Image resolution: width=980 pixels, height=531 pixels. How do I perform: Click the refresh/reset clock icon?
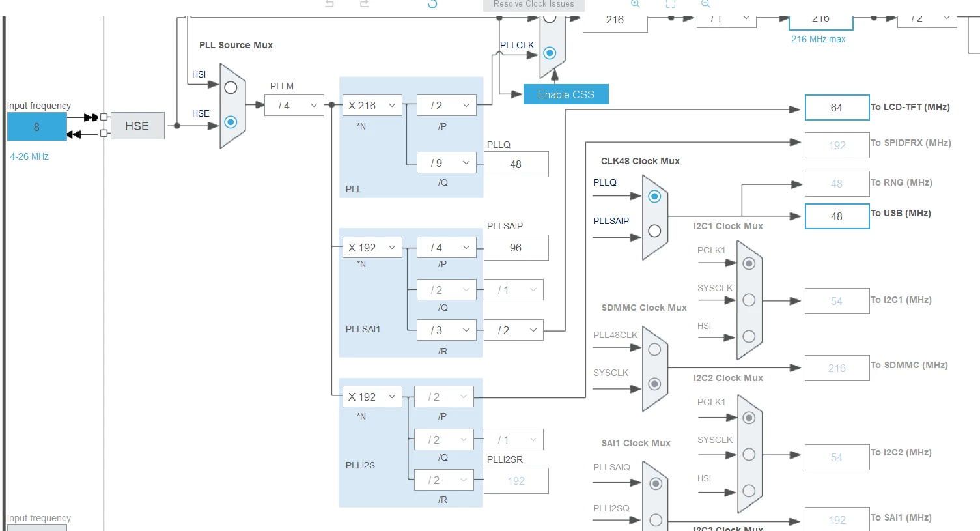(x=432, y=4)
